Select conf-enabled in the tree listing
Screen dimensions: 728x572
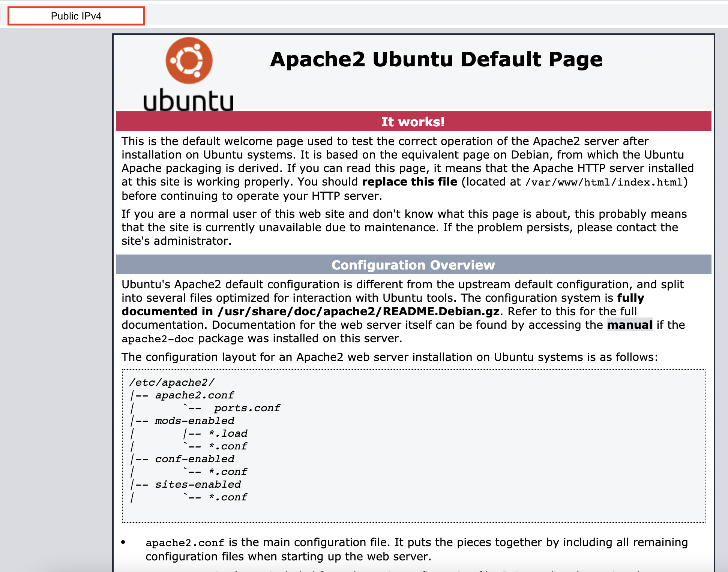(x=194, y=459)
